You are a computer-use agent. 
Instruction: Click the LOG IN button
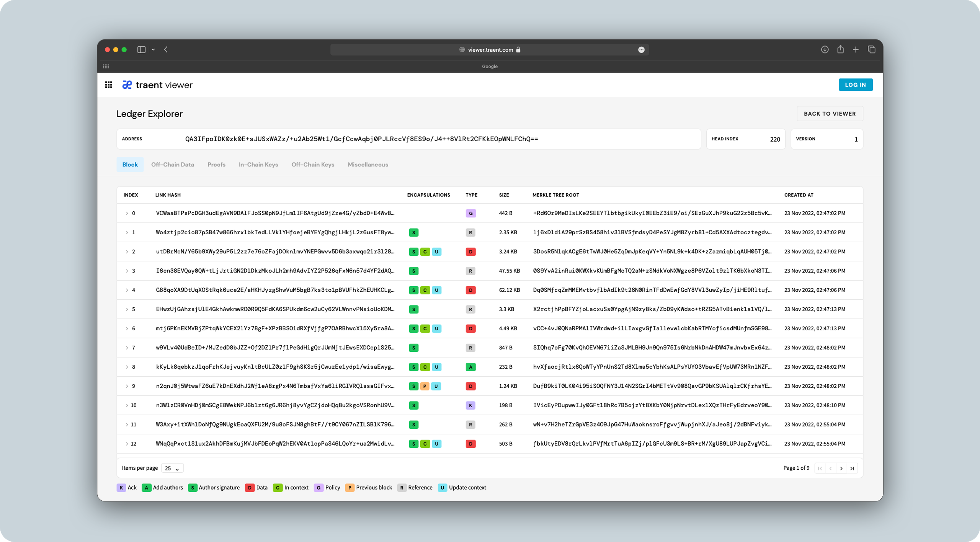click(856, 85)
